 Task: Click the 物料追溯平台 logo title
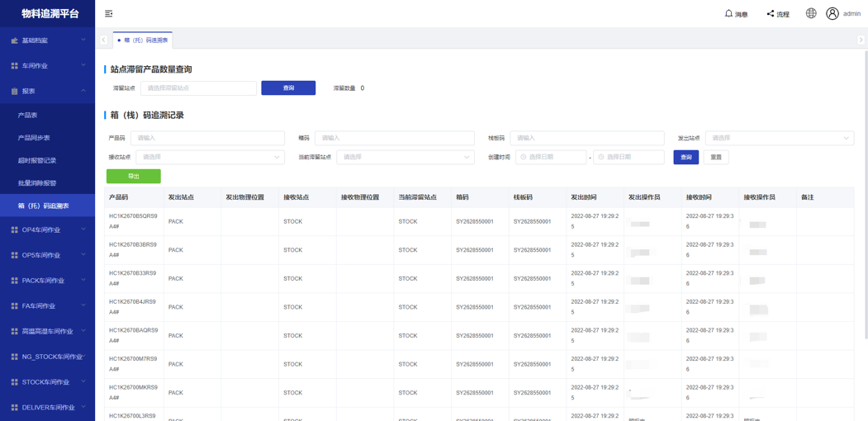[50, 14]
